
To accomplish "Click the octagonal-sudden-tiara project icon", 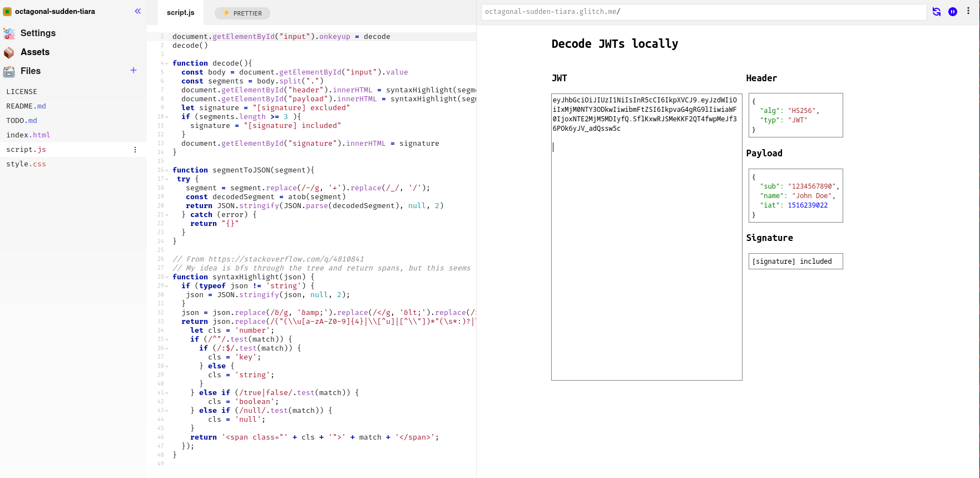I will tap(7, 11).
